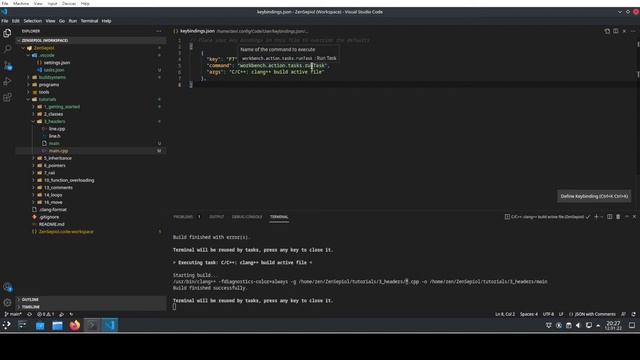Open volume control in system tray
Viewport: 640px width, 360px height.
coord(578,325)
